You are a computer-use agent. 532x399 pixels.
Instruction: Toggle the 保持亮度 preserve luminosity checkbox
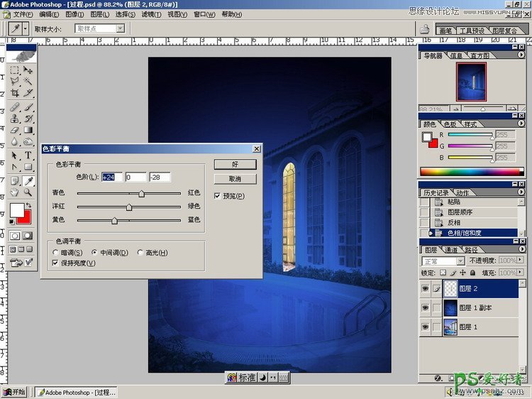pos(56,263)
